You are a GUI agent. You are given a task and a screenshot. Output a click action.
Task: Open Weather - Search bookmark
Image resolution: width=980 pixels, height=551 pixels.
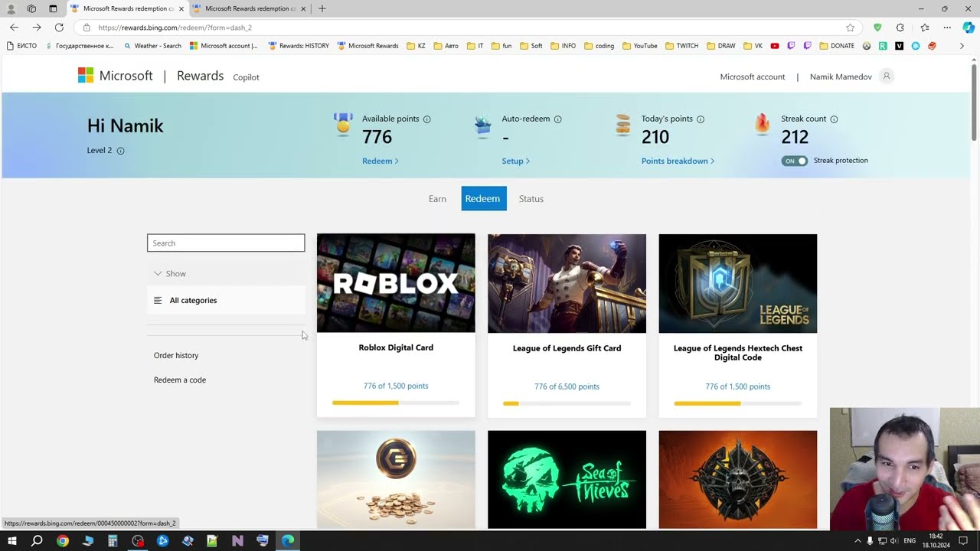pyautogui.click(x=152, y=46)
